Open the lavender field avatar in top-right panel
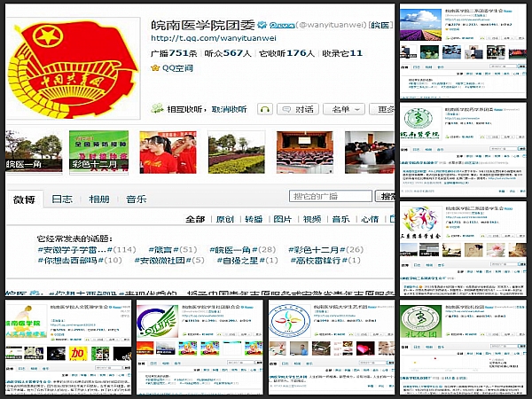 (x=420, y=25)
